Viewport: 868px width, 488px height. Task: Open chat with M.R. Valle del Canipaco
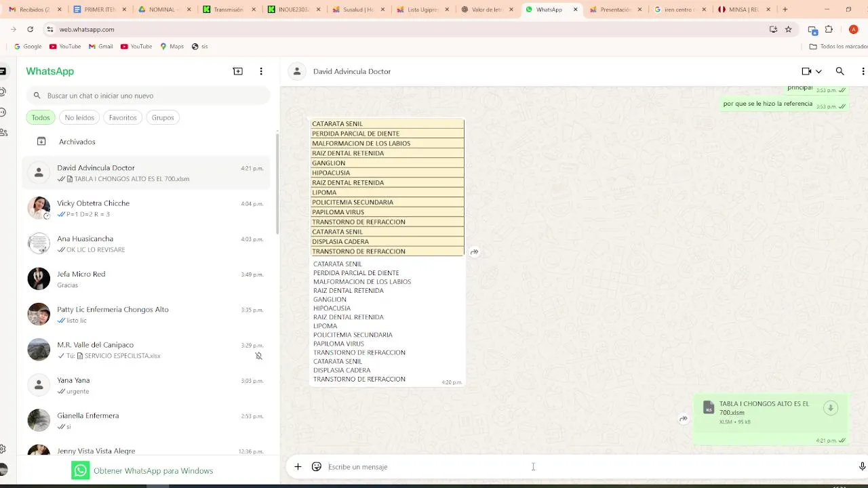(146, 350)
